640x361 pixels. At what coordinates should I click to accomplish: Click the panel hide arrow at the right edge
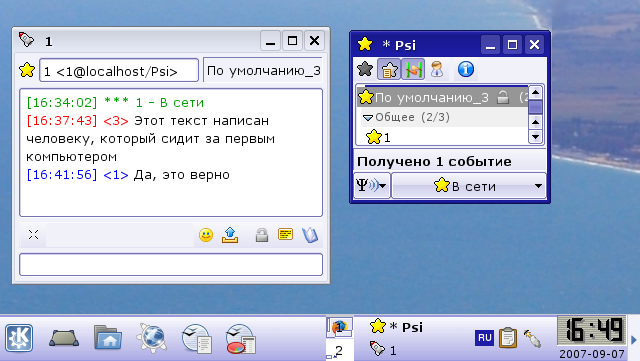tap(634, 339)
